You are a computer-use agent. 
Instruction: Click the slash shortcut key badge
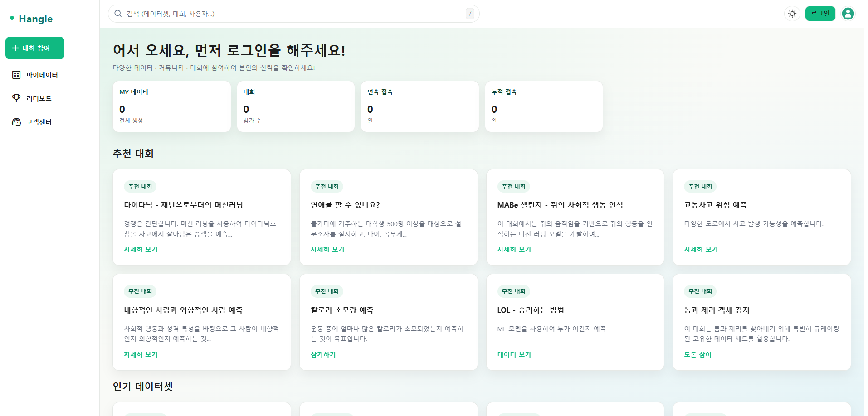(470, 14)
